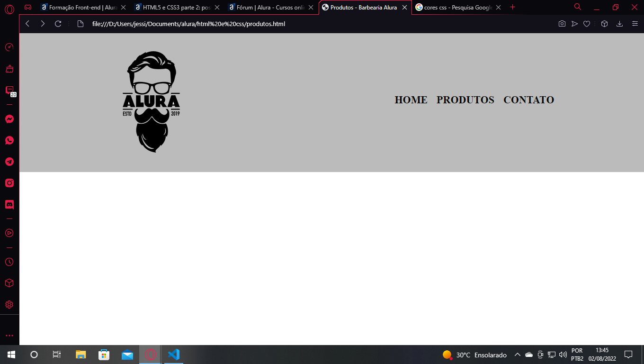Click the HOME navigation link
This screenshot has width=644, height=364.
pyautogui.click(x=411, y=100)
